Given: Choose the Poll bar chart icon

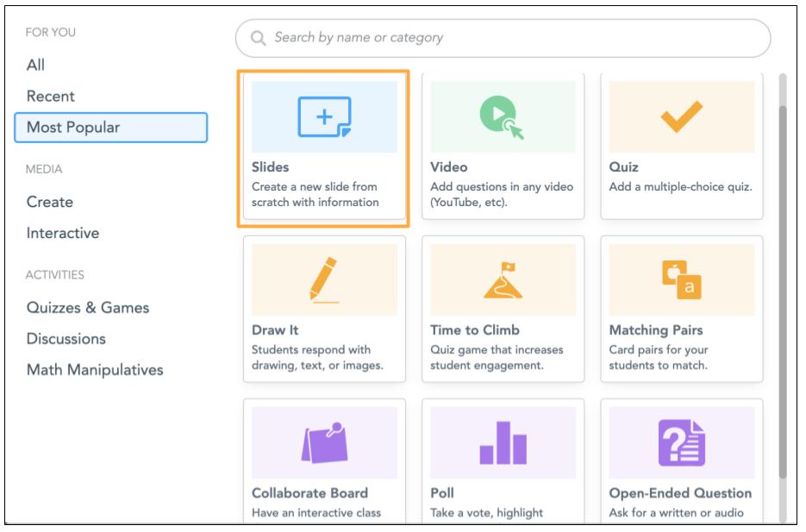Looking at the screenshot, I should click(x=503, y=443).
